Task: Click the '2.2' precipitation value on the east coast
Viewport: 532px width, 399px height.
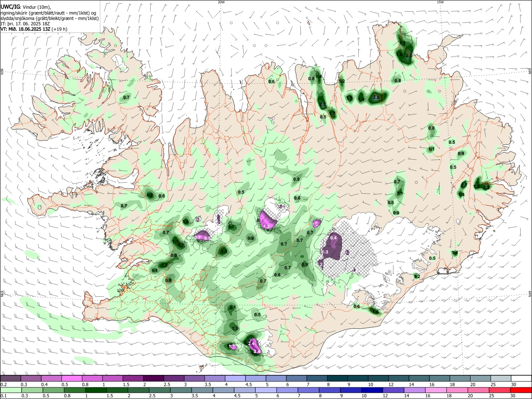Action: [x=486, y=187]
